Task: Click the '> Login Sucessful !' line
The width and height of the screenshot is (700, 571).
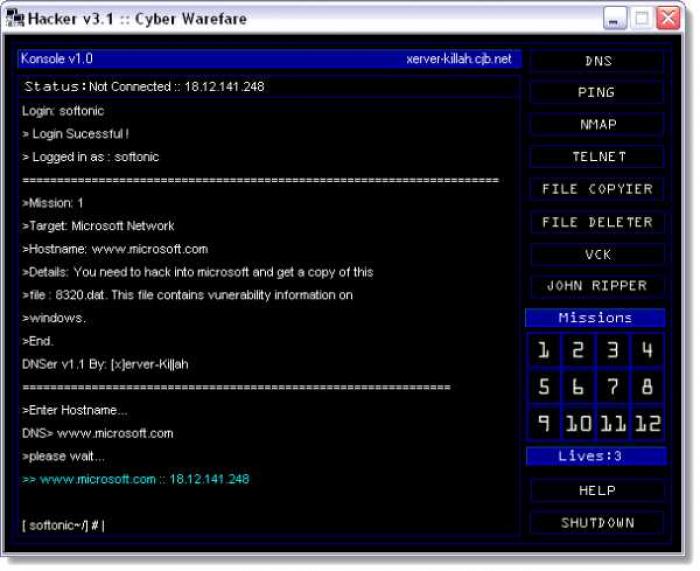Action: [75, 134]
